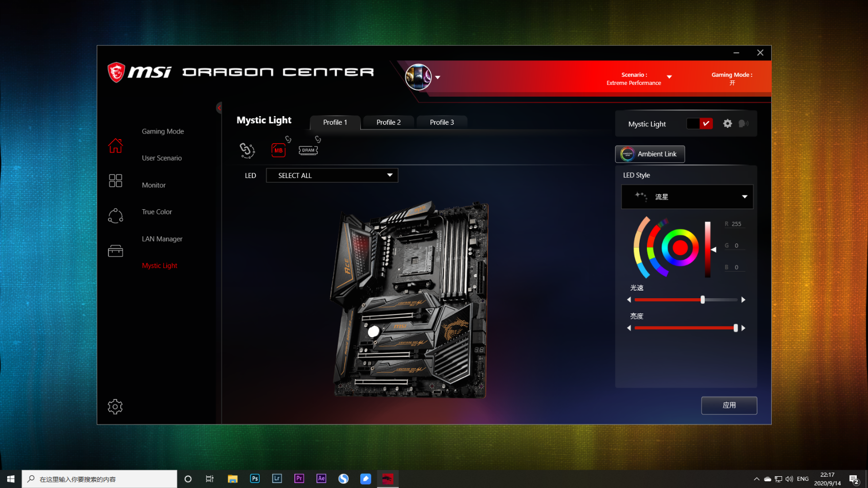Viewport: 868px width, 488px height.
Task: Open the four-squares grid icon in sidebar
Action: click(115, 181)
